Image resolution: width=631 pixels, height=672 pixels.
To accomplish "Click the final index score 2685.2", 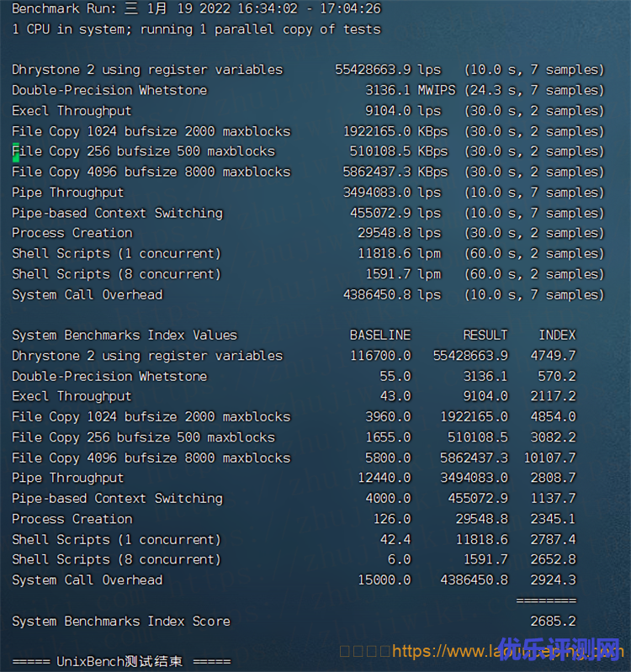I will [553, 622].
